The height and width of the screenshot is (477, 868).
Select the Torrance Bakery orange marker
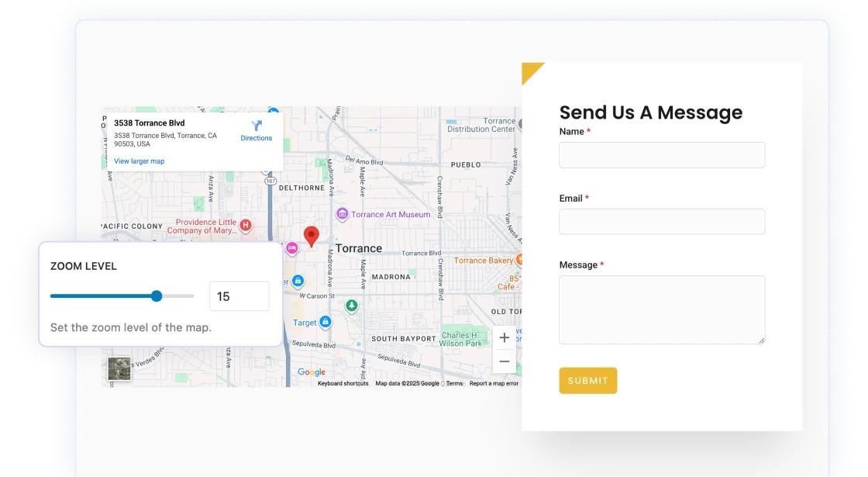pos(521,261)
